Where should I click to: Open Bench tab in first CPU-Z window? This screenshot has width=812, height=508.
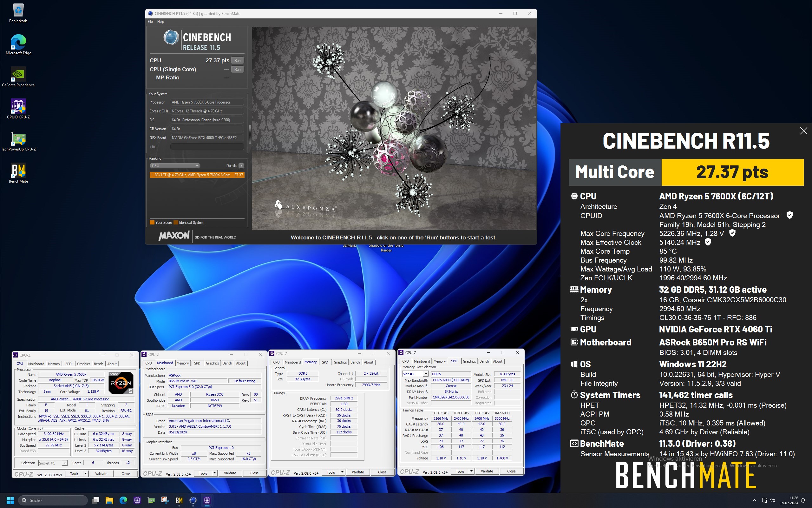click(98, 364)
